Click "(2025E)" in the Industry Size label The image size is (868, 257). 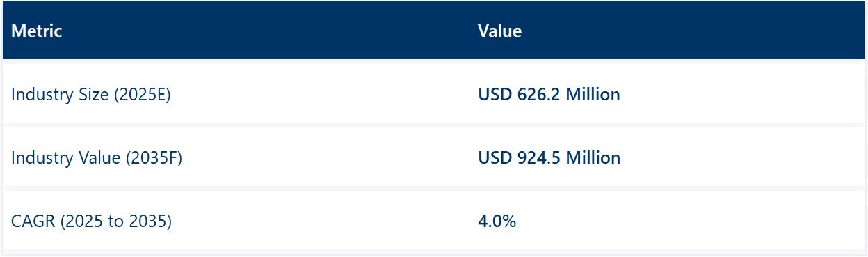(141, 95)
